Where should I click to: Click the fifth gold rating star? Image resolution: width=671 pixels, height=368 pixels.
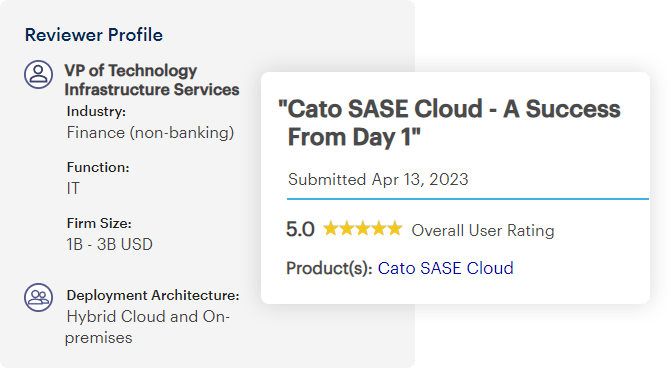pos(395,229)
